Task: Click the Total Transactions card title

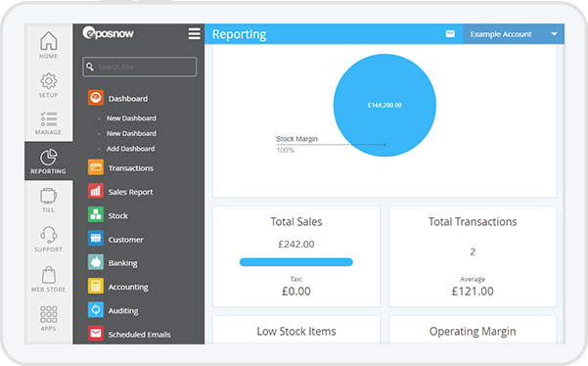Action: 473,221
